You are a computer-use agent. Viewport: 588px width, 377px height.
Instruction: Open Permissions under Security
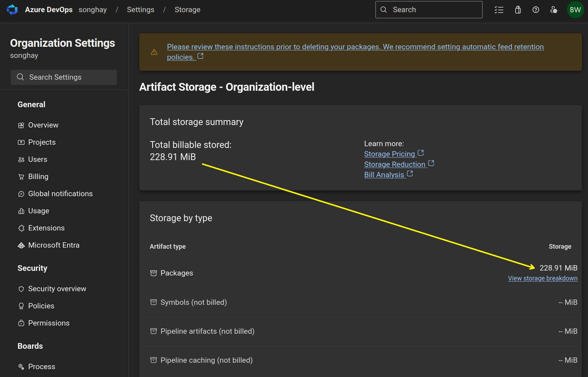point(49,323)
